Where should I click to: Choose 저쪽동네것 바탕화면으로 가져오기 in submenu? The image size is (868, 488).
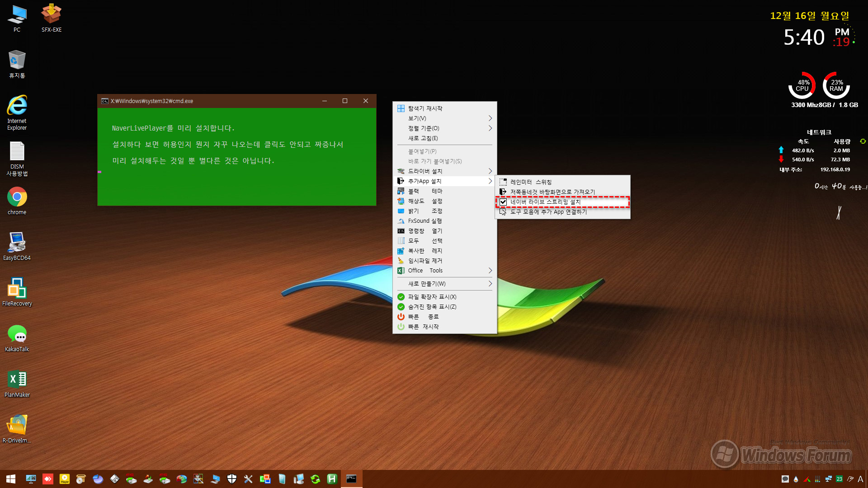pos(562,192)
